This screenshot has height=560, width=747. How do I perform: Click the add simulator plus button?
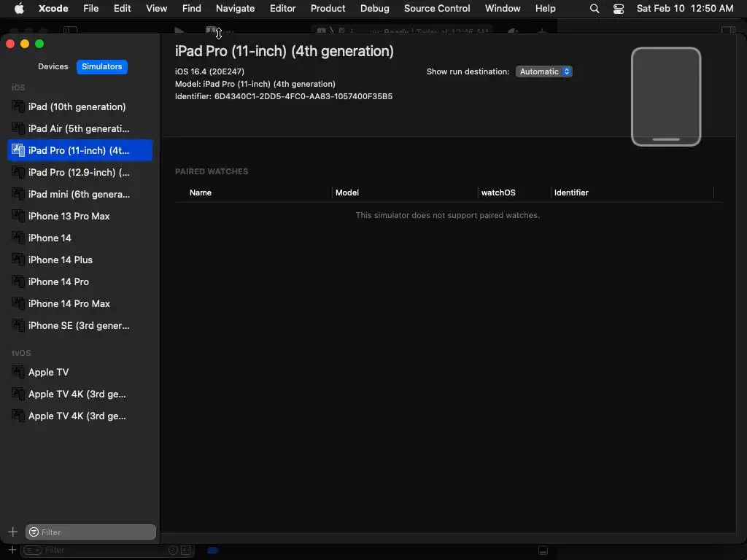click(x=13, y=532)
